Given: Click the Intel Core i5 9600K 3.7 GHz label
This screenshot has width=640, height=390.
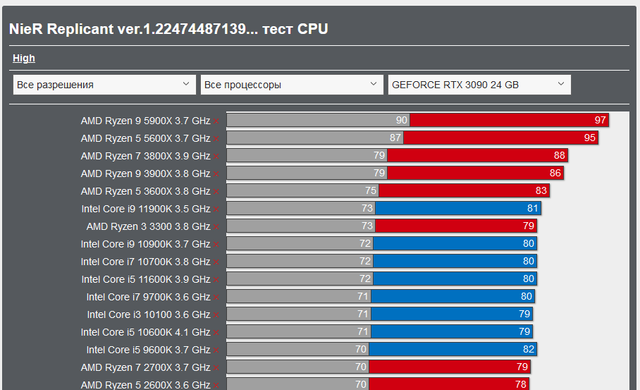Looking at the screenshot, I should pos(148,350).
